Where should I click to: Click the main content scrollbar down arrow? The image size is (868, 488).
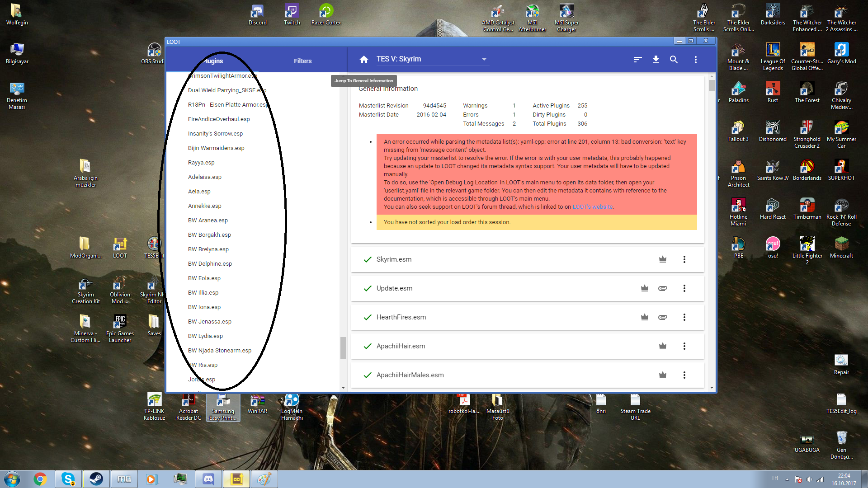pos(712,388)
